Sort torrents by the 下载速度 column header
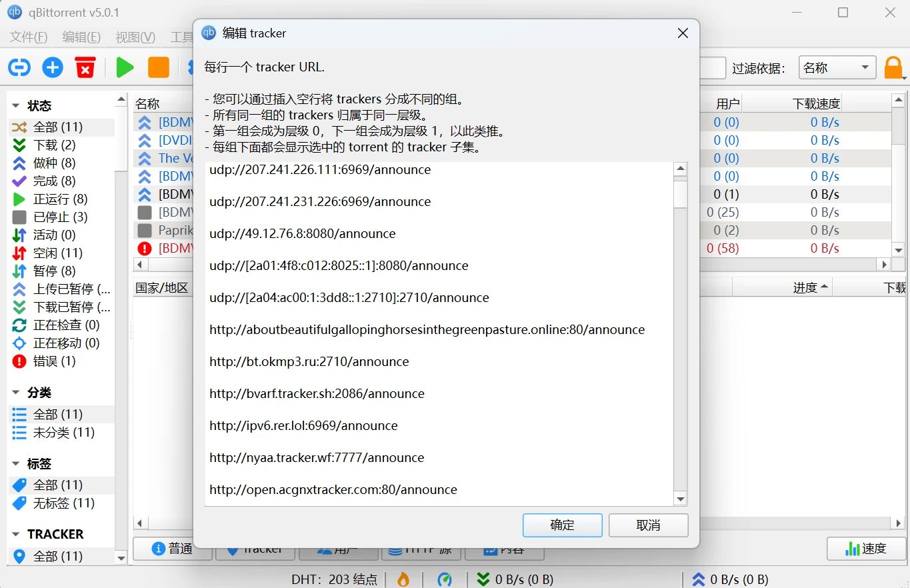Viewport: 910px width, 588px height. 816,103
